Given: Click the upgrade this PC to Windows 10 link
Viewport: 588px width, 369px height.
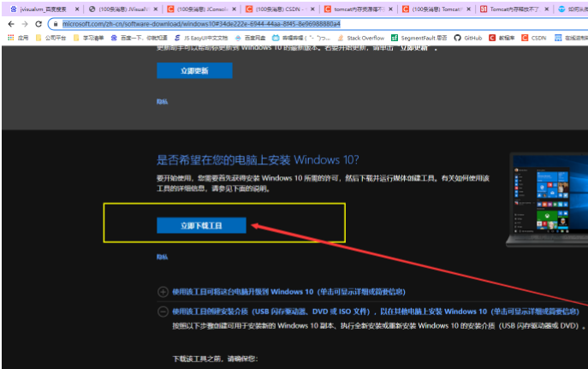Looking at the screenshot, I should [x=288, y=292].
